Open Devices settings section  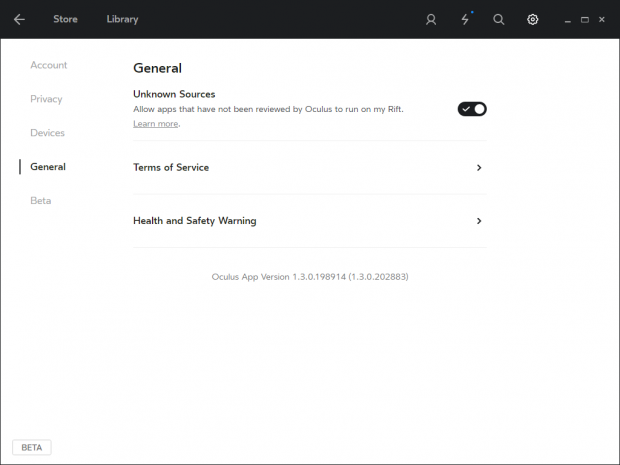coord(47,133)
